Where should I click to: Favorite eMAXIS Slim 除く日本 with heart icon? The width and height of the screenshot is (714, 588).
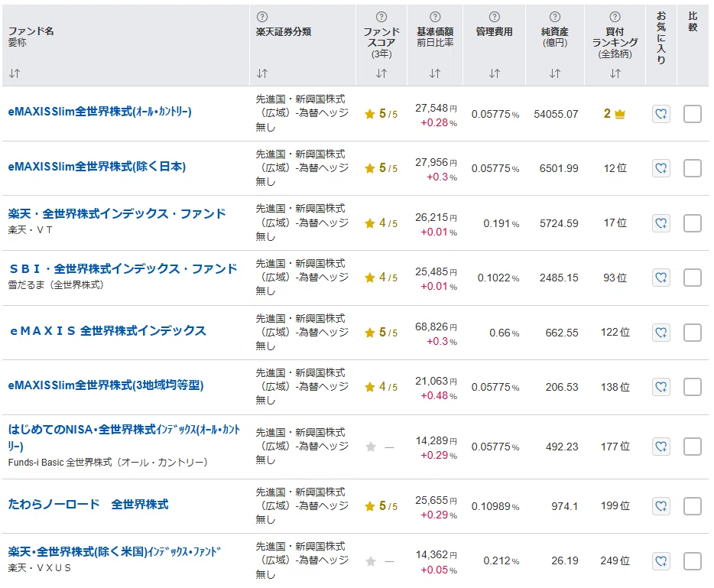click(x=661, y=168)
